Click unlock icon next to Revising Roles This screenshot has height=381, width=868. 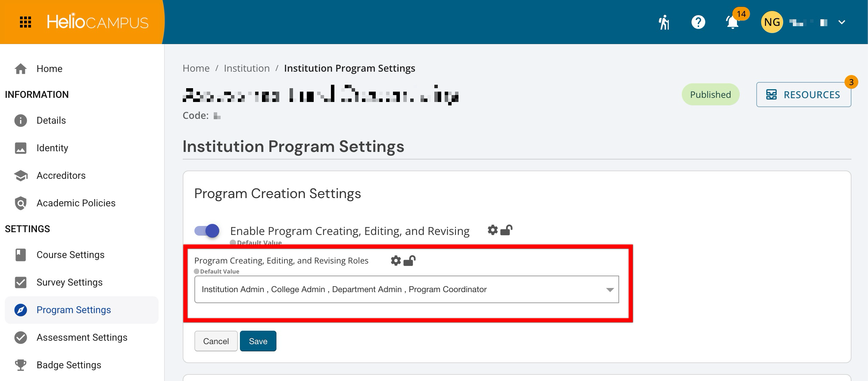(x=410, y=260)
